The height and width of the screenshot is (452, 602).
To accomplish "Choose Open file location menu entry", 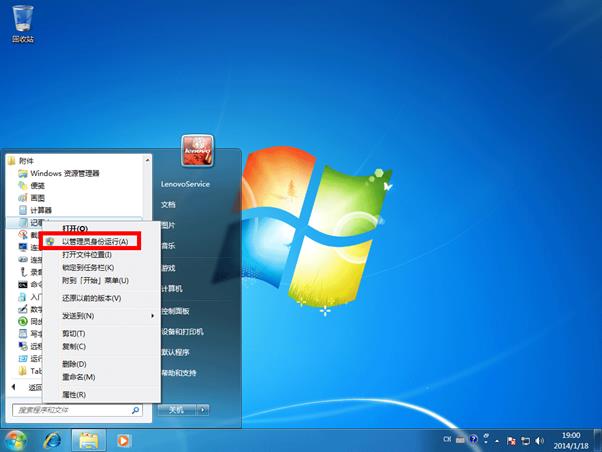I will click(x=87, y=255).
